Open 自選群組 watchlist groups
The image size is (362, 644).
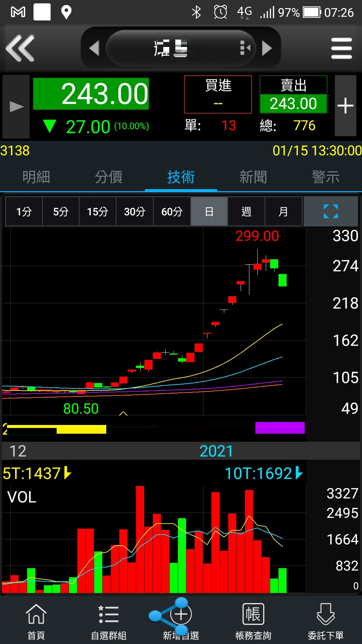pos(109,621)
